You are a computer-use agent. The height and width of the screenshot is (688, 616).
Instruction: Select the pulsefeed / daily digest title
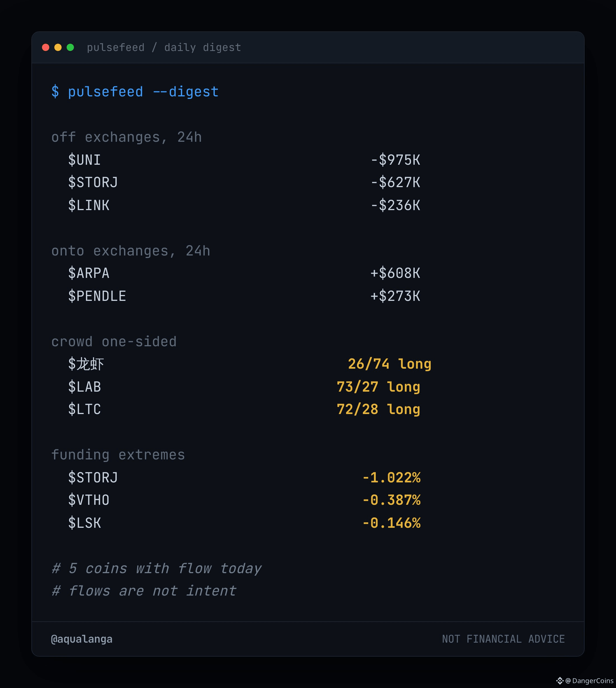click(164, 47)
